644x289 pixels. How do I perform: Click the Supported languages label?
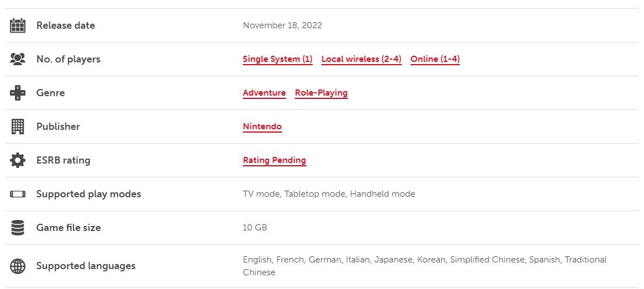tap(86, 266)
